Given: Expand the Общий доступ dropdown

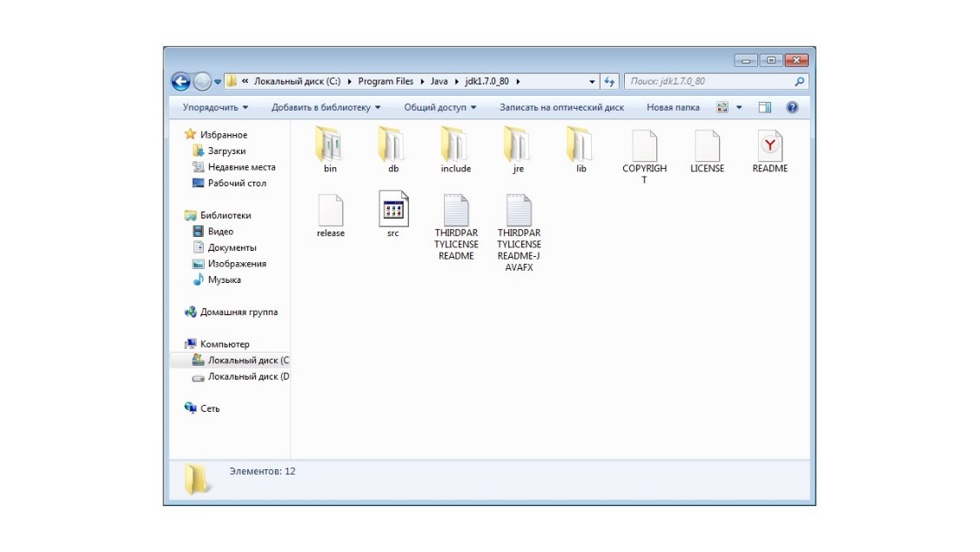Looking at the screenshot, I should (440, 108).
